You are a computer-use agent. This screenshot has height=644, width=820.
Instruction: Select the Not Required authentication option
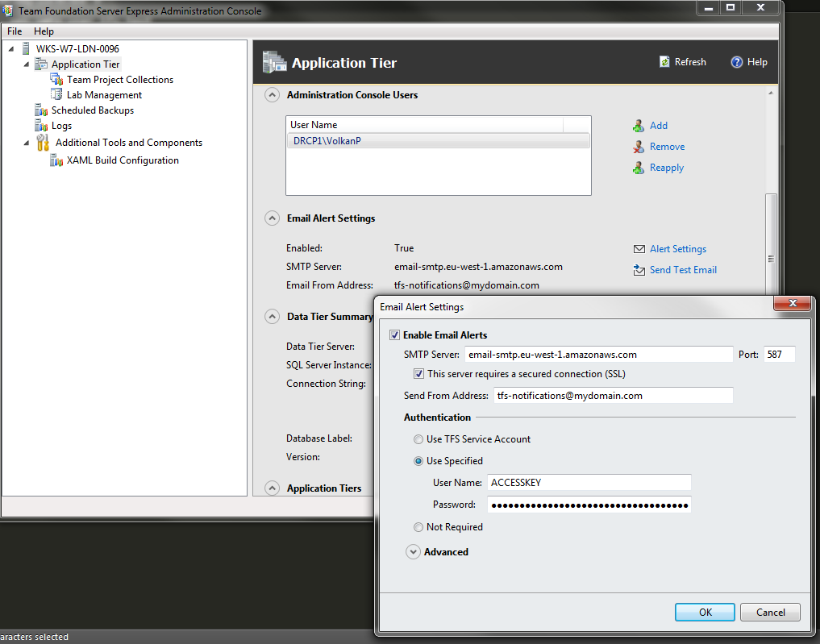[x=418, y=527]
